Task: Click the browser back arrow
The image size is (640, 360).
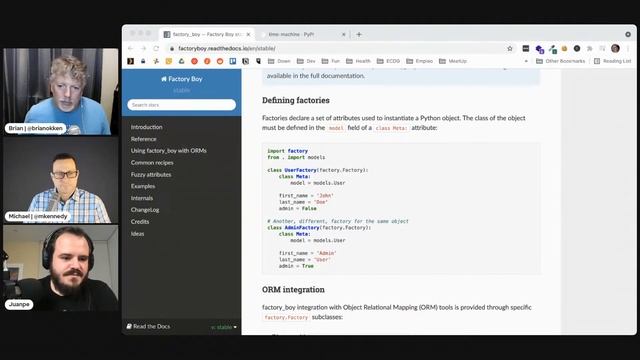Action: pos(131,48)
